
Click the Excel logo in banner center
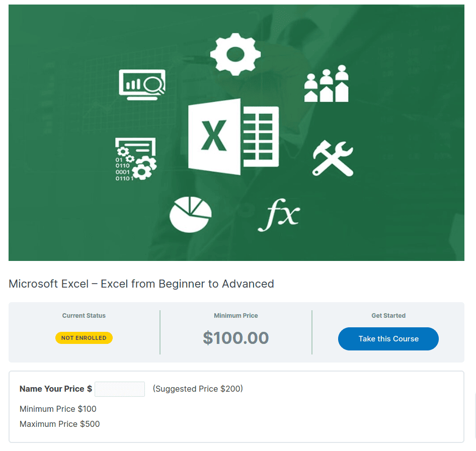[x=233, y=137]
